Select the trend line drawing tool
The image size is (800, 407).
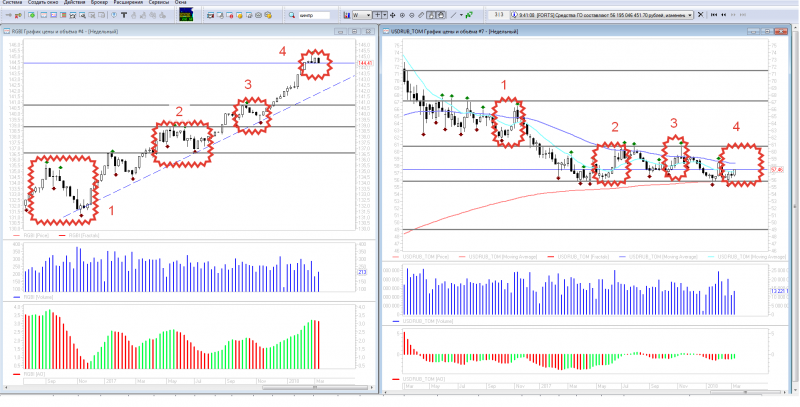(453, 15)
